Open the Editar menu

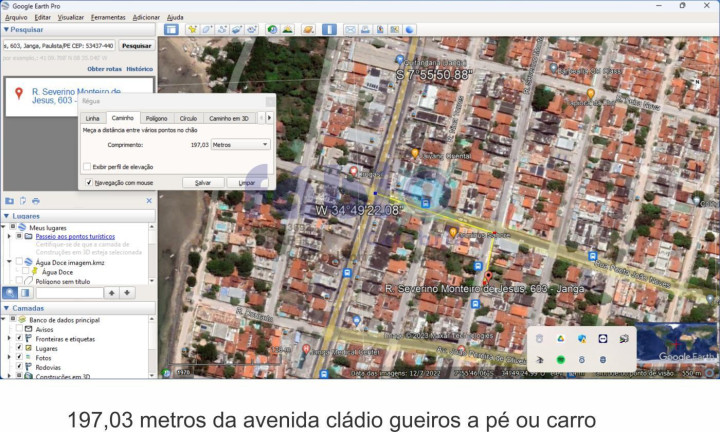42,17
